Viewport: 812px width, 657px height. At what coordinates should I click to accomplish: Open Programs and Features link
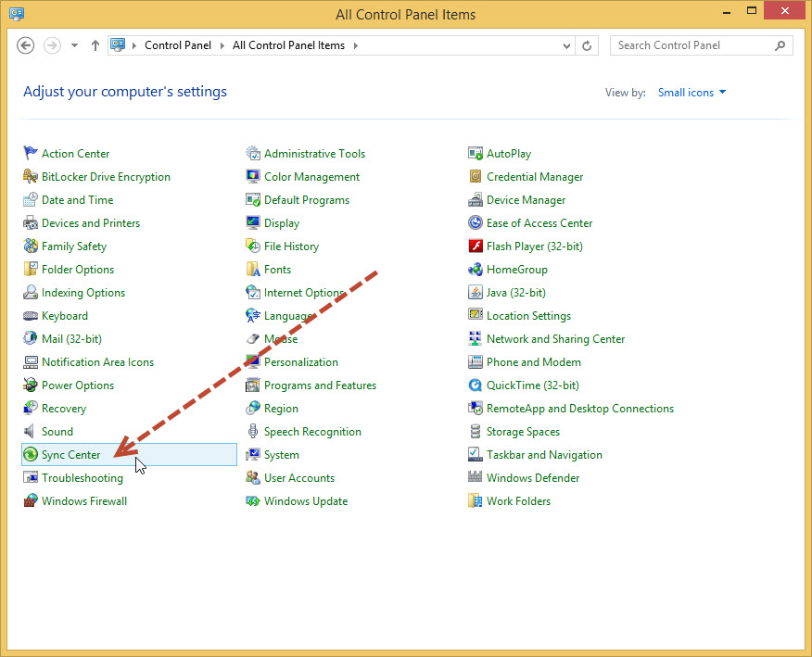(x=320, y=385)
